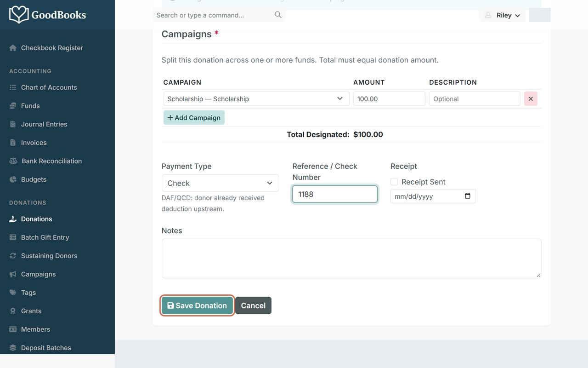This screenshot has width=588, height=368.
Task: Click the Invoices file icon
Action: click(x=13, y=143)
